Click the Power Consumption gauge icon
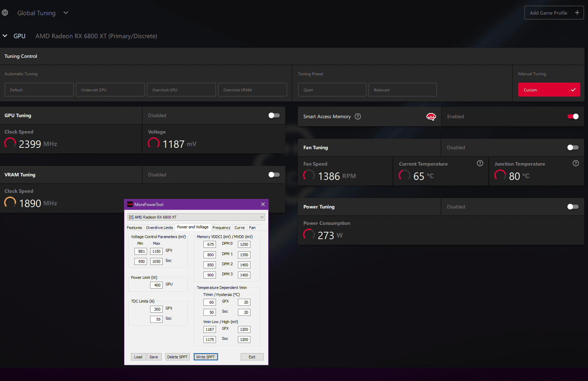588x381 pixels. [309, 235]
